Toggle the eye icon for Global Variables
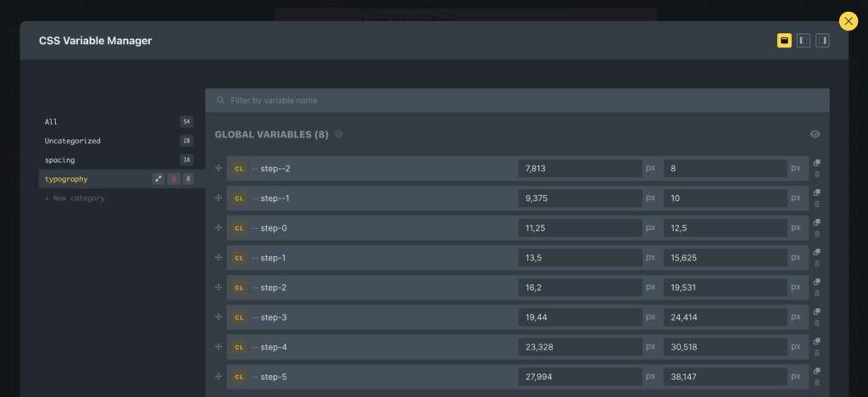Image resolution: width=868 pixels, height=397 pixels. [815, 134]
